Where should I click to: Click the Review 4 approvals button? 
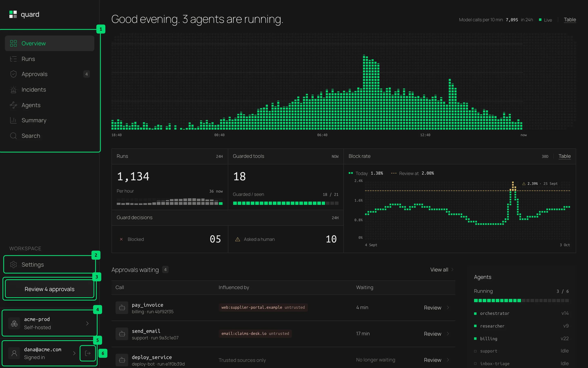[50, 289]
